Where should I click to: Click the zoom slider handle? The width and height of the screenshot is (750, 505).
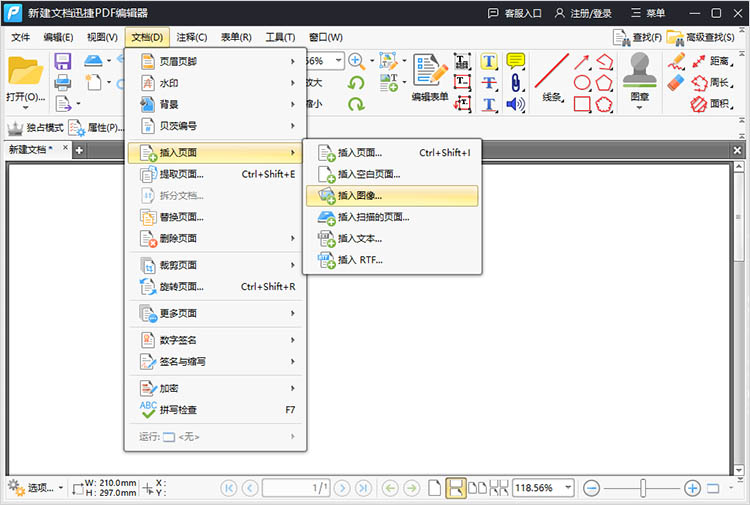[x=643, y=488]
